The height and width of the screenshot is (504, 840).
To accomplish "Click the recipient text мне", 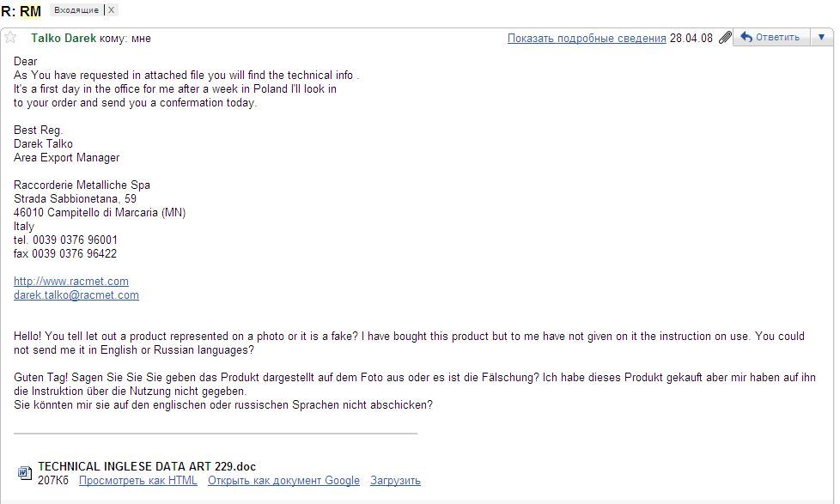I will pyautogui.click(x=141, y=39).
